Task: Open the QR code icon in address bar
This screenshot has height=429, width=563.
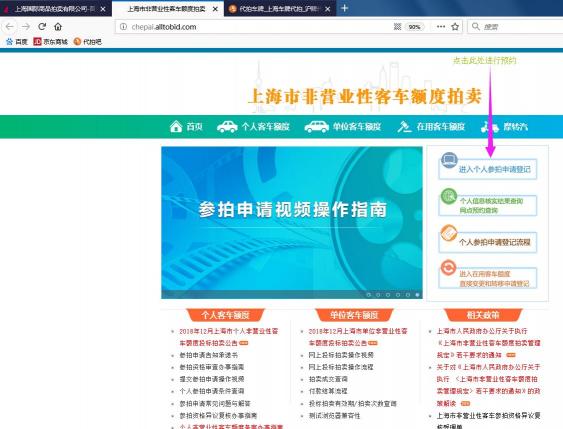Action: click(397, 27)
